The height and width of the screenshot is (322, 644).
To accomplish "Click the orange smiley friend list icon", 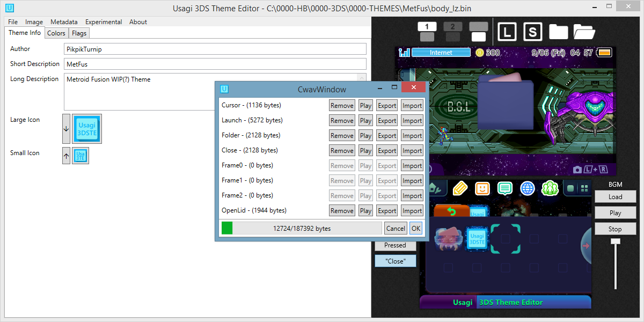I will tap(482, 188).
